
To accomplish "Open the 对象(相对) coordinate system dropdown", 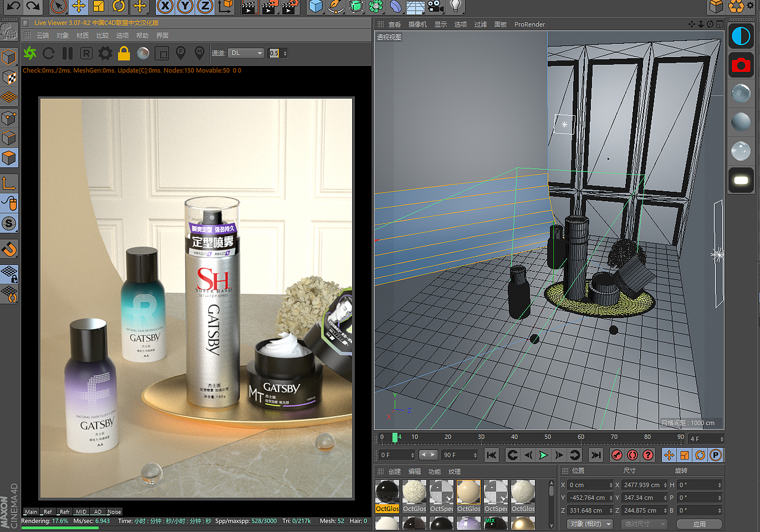I will (591, 523).
